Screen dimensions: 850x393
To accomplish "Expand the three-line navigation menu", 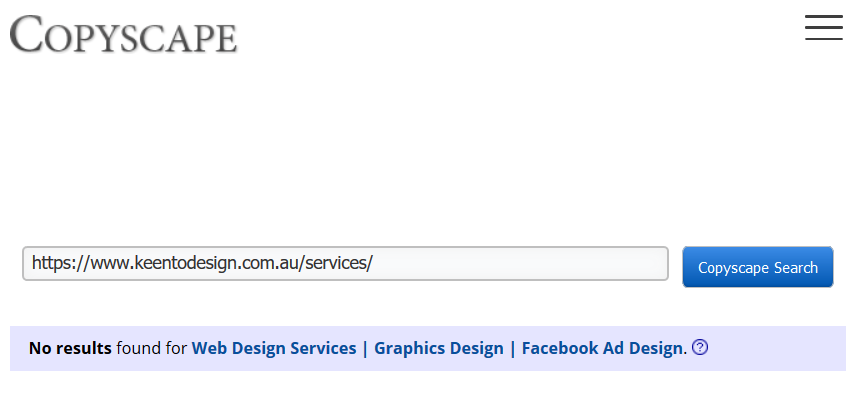I will [x=823, y=28].
